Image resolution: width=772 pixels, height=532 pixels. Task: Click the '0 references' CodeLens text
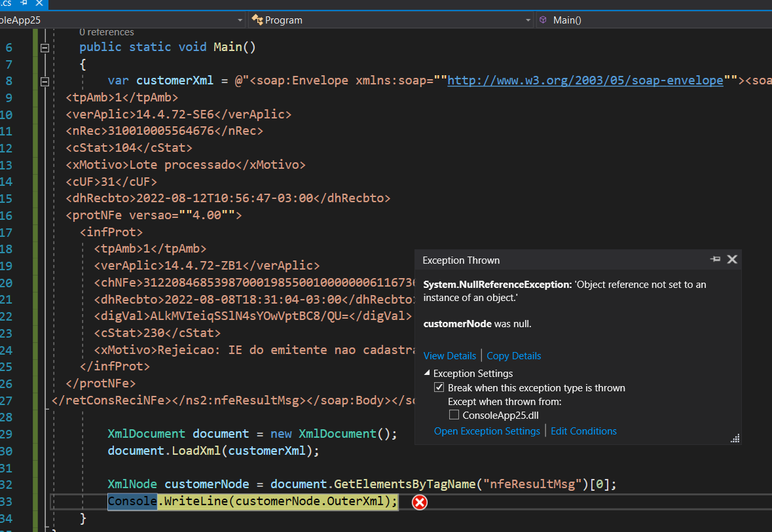106,32
